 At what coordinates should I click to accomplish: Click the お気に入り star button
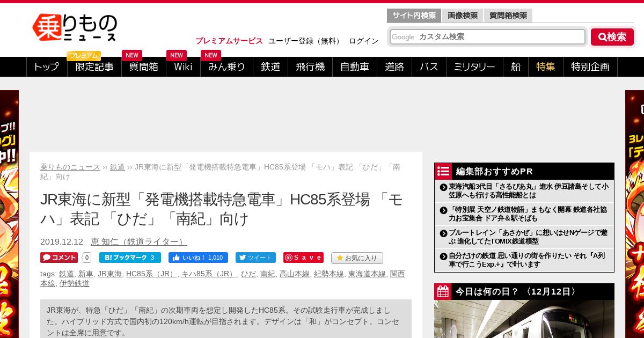(357, 258)
